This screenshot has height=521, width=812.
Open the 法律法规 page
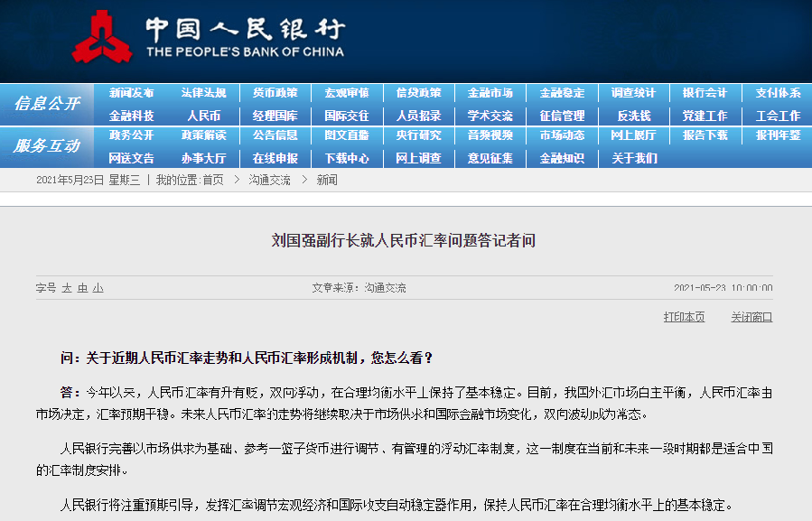(x=205, y=92)
